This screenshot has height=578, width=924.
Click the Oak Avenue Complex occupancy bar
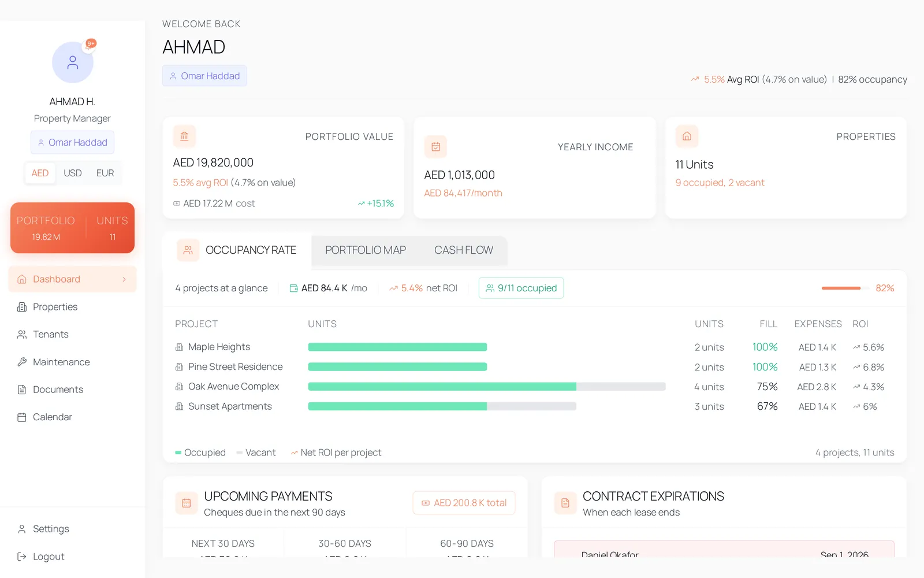(487, 387)
